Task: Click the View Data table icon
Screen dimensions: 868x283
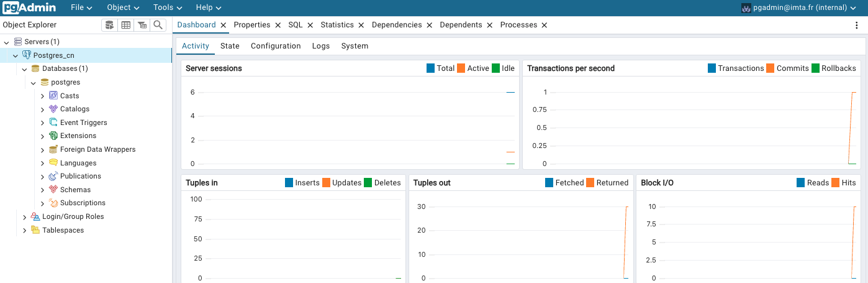Action: (126, 25)
